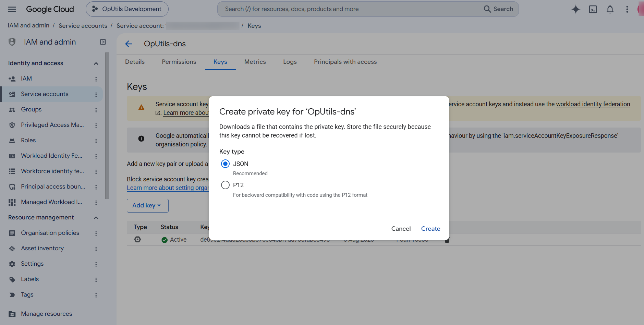Open the main navigation hamburger menu
The width and height of the screenshot is (644, 325).
click(12, 9)
